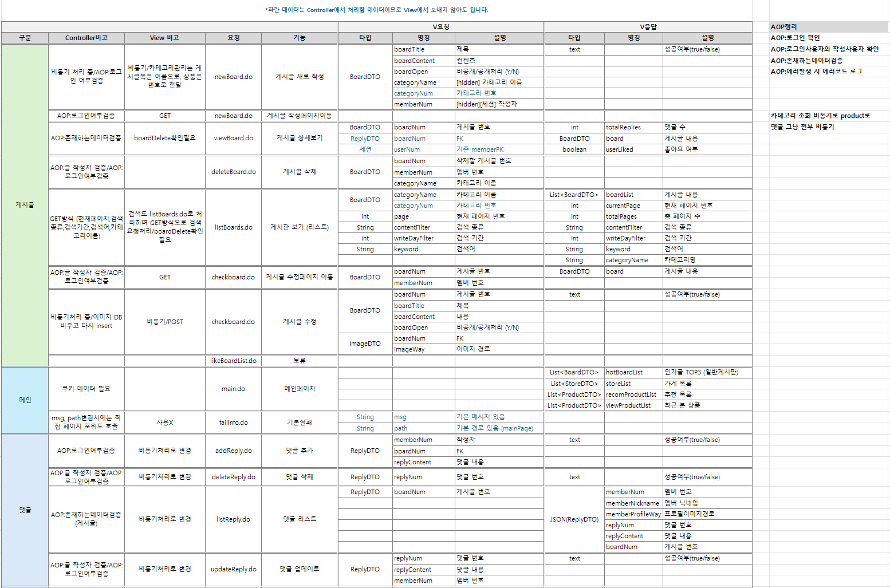Click the '게시글 삭제' function cell
This screenshot has height=588, width=890.
click(x=300, y=172)
